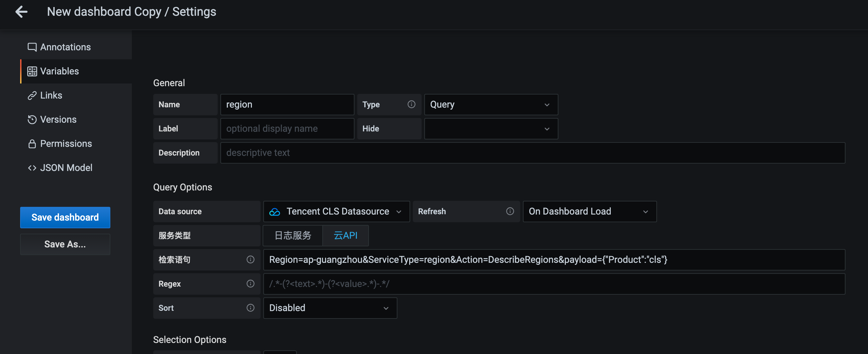Select the 日志服务 service type
This screenshot has width=868, height=354.
pos(292,235)
